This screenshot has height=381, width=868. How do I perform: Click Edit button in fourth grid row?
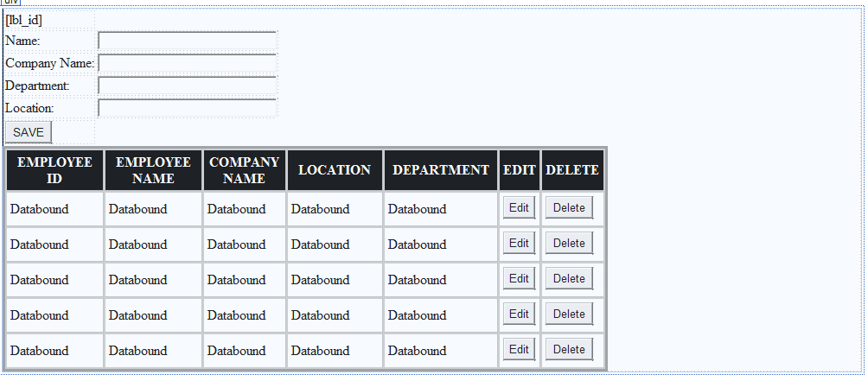point(520,314)
